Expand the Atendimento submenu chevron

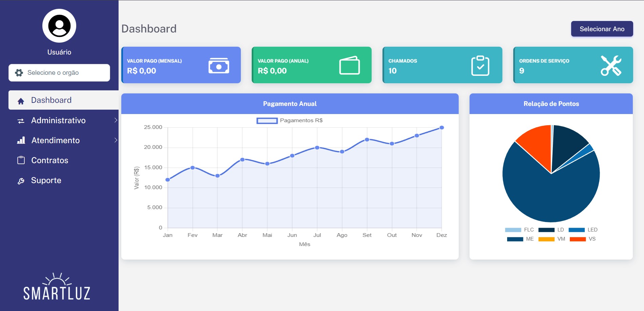[116, 140]
